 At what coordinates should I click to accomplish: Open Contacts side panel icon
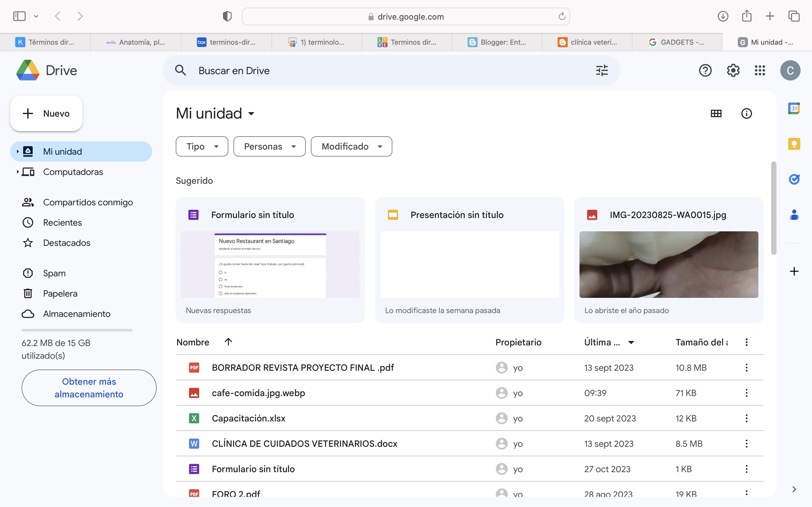coord(794,215)
